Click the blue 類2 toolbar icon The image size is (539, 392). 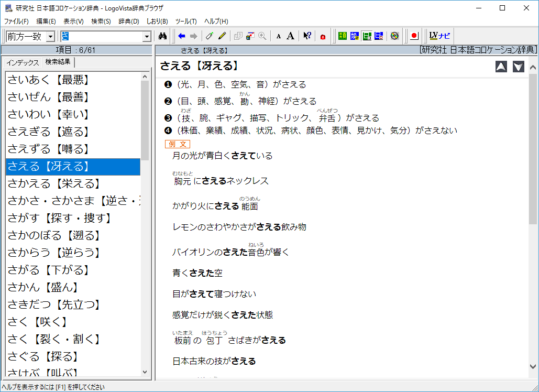(x=355, y=36)
